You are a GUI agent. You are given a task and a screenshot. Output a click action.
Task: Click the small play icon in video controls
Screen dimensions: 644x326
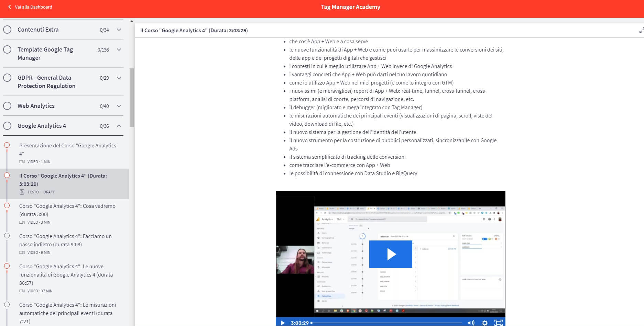point(283,323)
